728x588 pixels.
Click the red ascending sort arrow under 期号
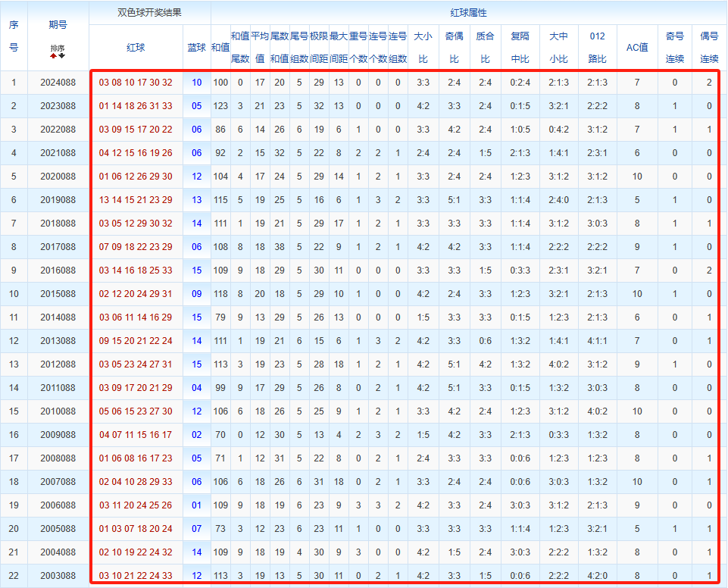54,56
